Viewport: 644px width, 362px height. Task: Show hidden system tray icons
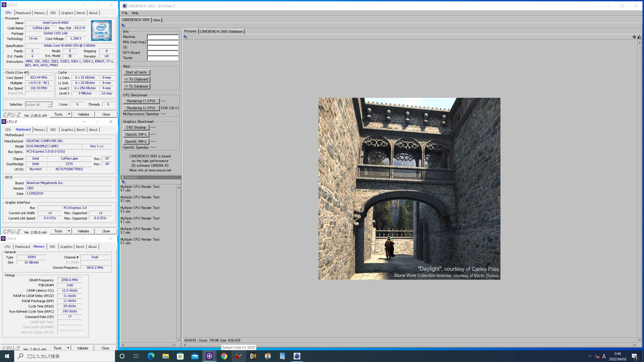(590, 356)
